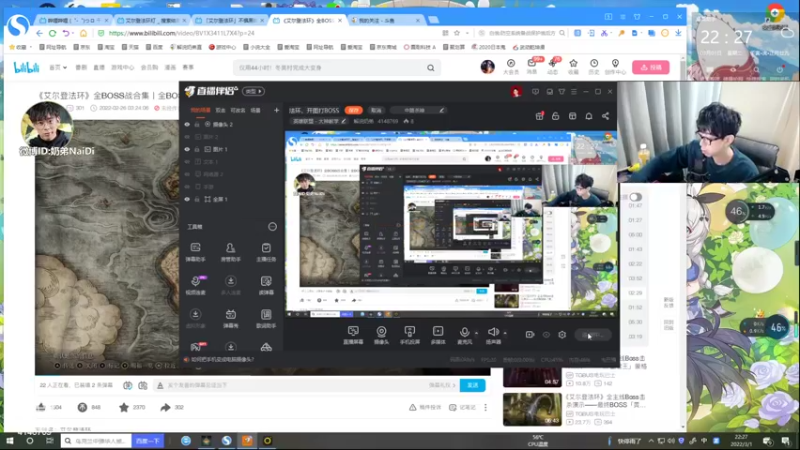
Task: Toggle autoplay switch above the playlist
Action: [x=635, y=197]
